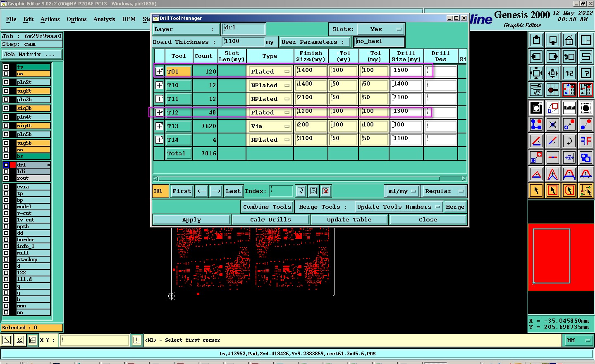
Task: Click the Last navigation button
Action: click(233, 191)
